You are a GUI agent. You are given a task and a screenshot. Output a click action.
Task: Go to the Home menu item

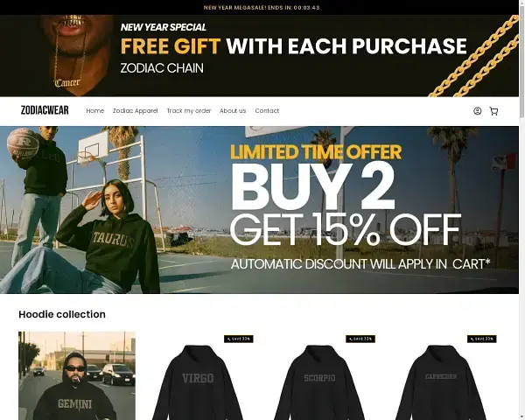point(95,110)
